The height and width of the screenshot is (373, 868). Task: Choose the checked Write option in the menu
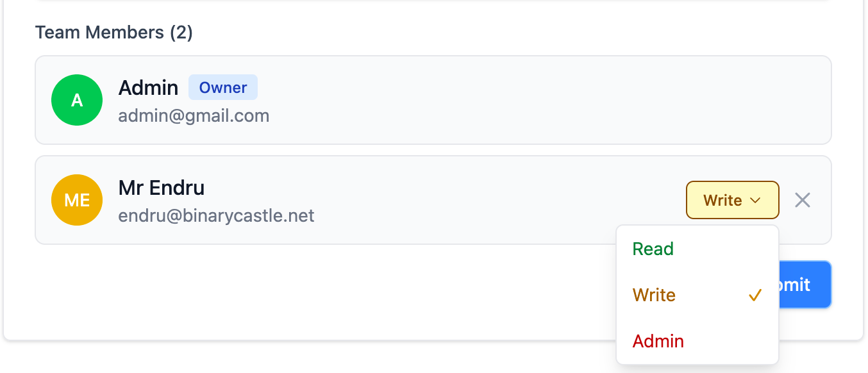point(654,295)
